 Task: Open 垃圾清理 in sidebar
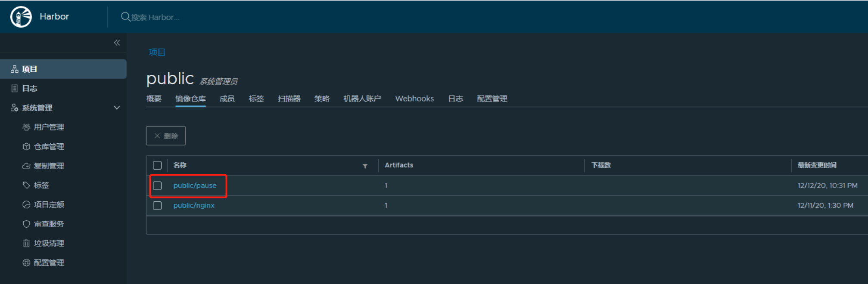click(49, 244)
